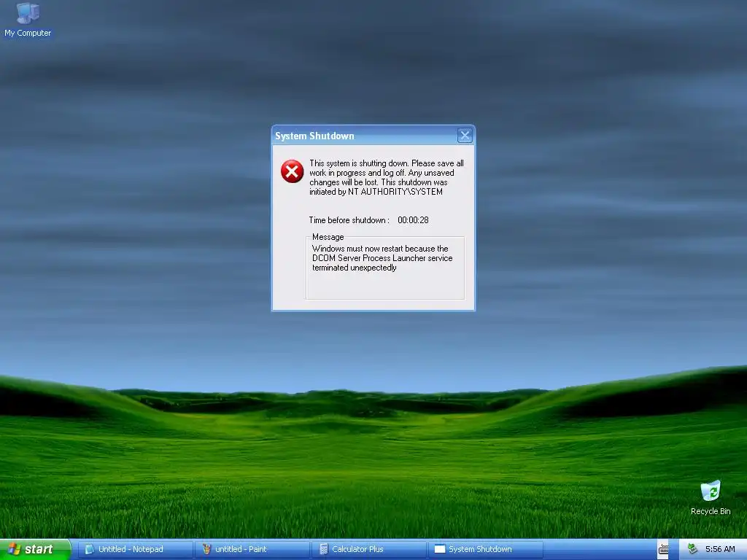Click the DCOM Server Process Launcher message
This screenshot has height=560, width=747.
382,258
